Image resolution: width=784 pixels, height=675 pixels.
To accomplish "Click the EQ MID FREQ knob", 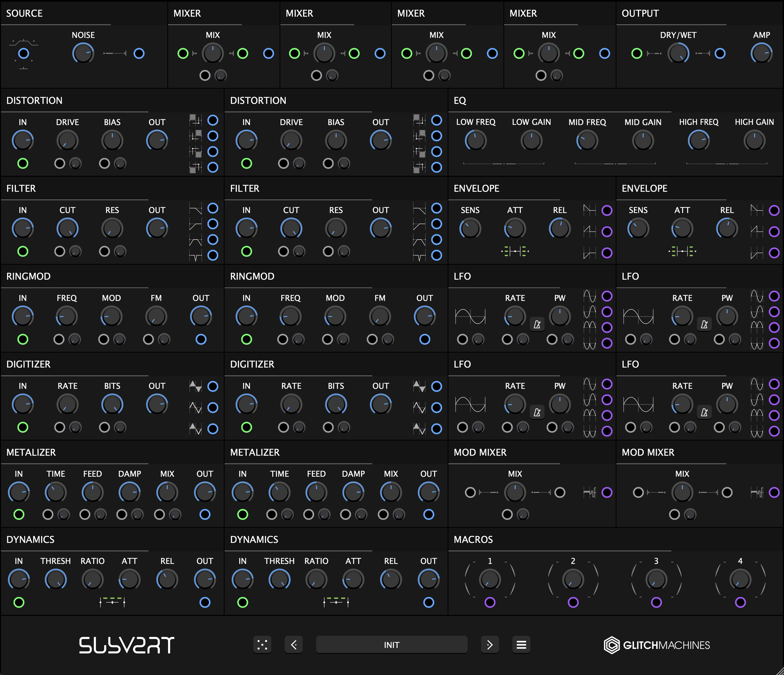I will [587, 141].
